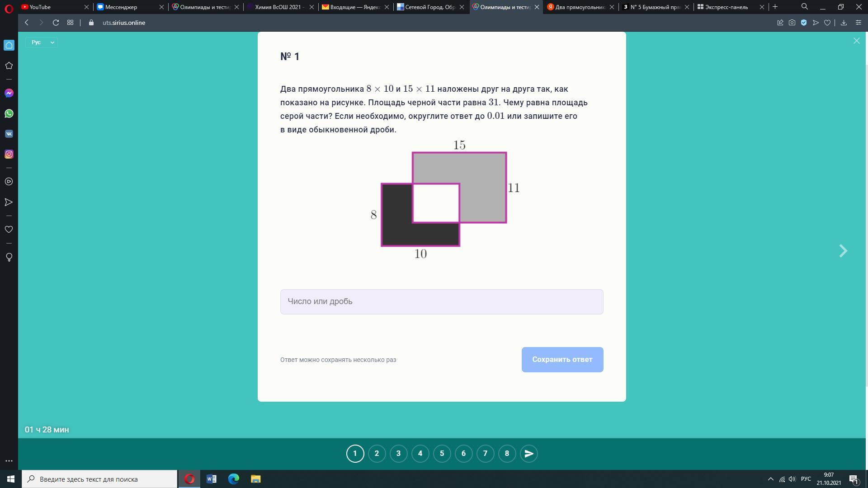Viewport: 868px width, 488px height.
Task: Select question number 3 circle
Action: pos(398,454)
